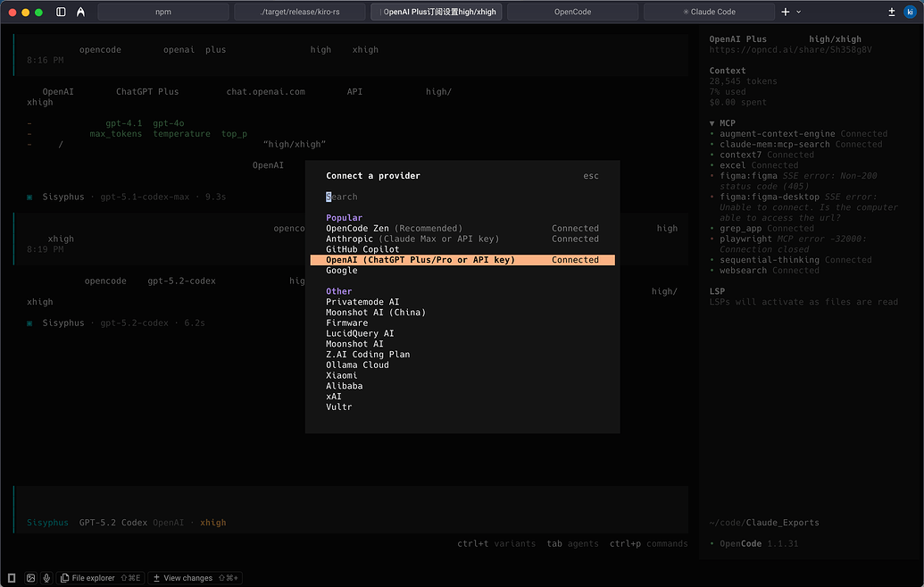Click 'ctrl+p commands' hint
Viewport: 924px width, 587px height.
[648, 544]
